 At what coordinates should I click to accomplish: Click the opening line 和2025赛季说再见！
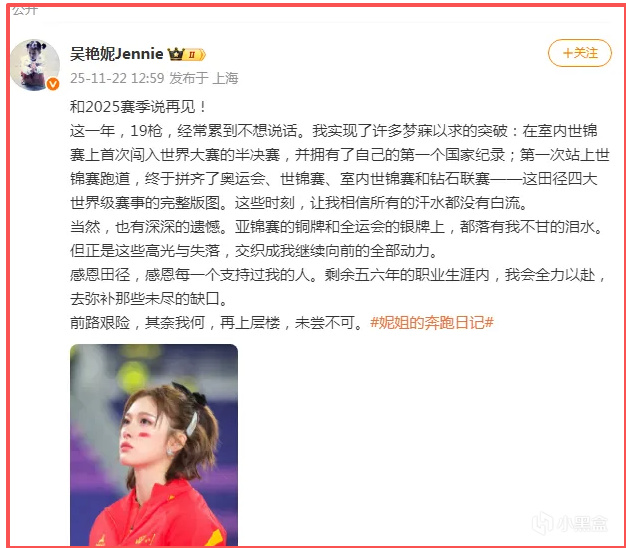coord(139,107)
